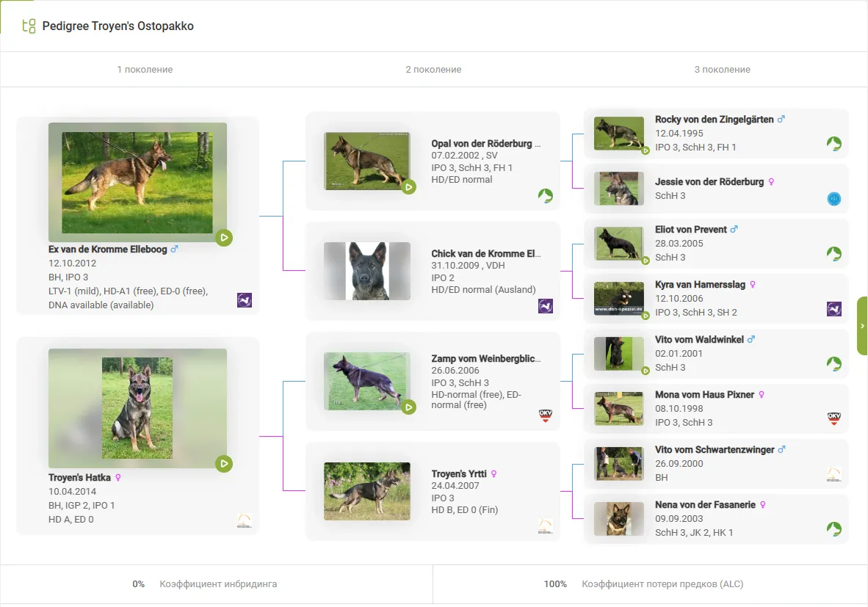Viewport: 868px width, 607px height.
Task: Open Vito vom Schwartenzwinger photo thumbnail
Action: click(x=618, y=464)
